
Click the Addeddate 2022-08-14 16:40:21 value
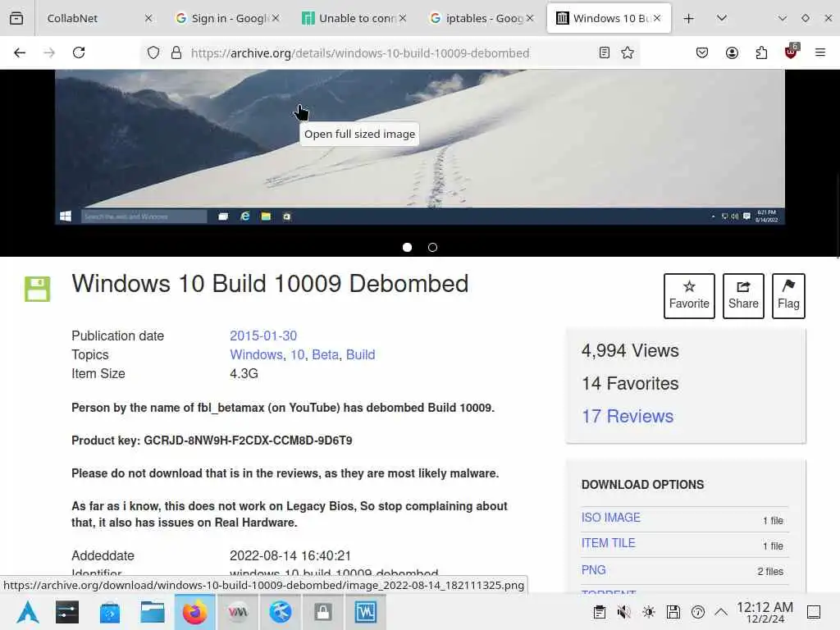(x=290, y=555)
